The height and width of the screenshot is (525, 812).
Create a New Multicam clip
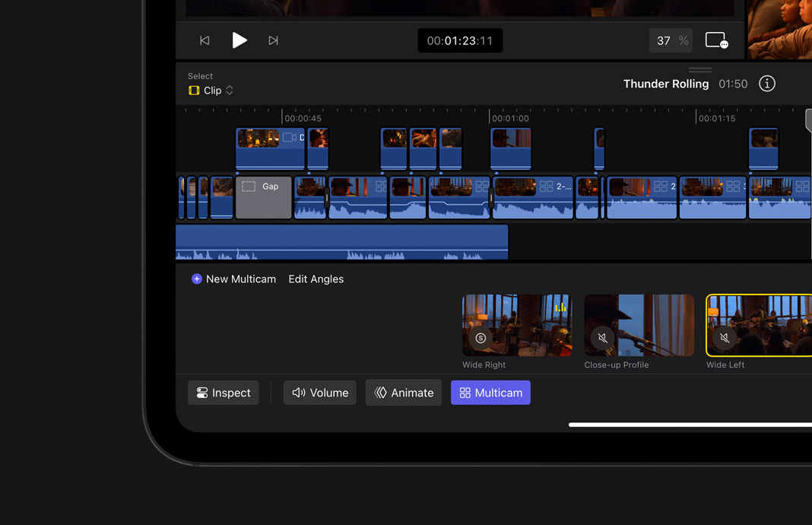pyautogui.click(x=233, y=279)
